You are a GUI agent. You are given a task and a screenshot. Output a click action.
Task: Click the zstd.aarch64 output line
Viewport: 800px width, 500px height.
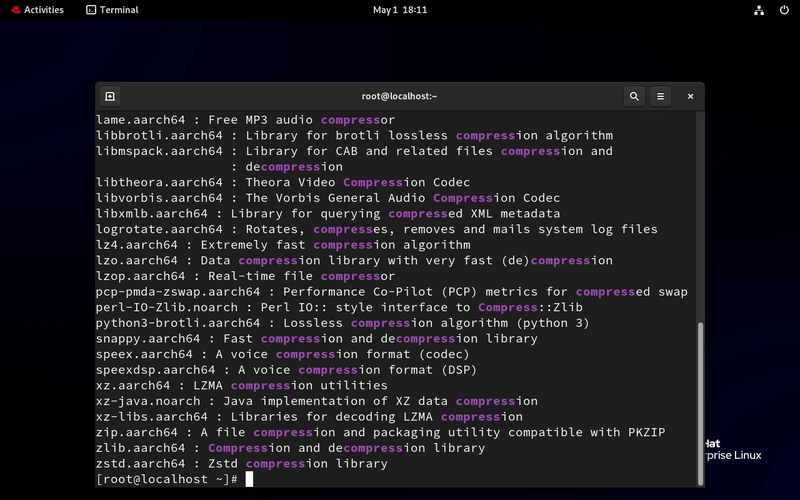coord(242,463)
